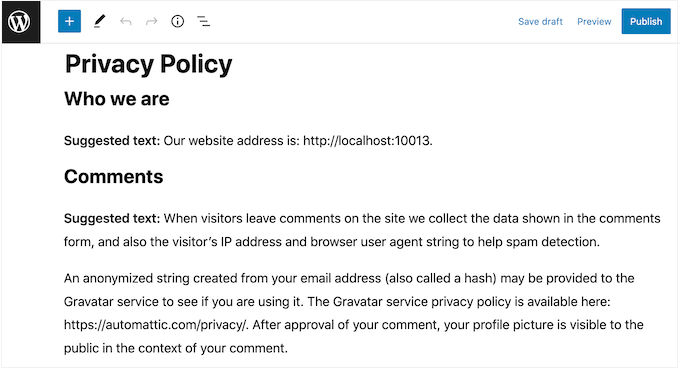Open the block list view

[203, 21]
